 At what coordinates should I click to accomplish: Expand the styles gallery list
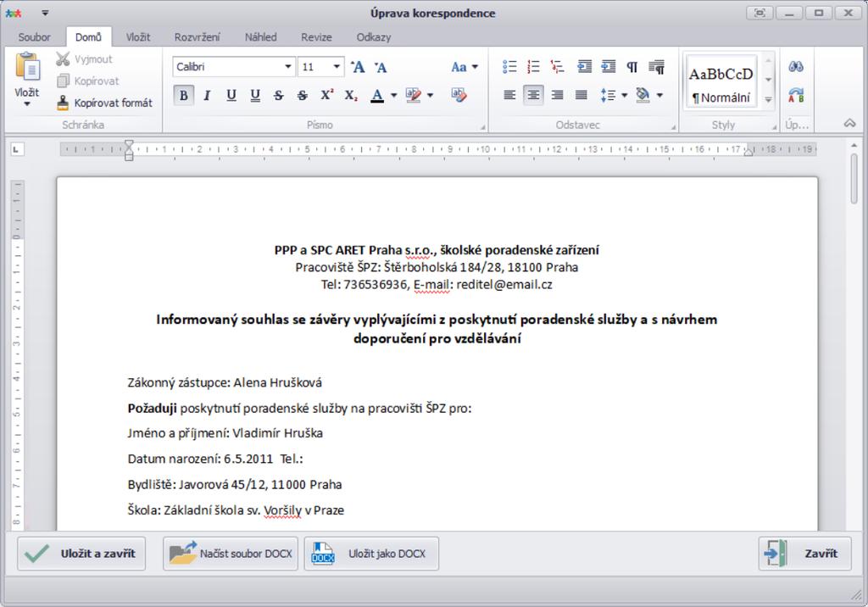click(x=768, y=100)
